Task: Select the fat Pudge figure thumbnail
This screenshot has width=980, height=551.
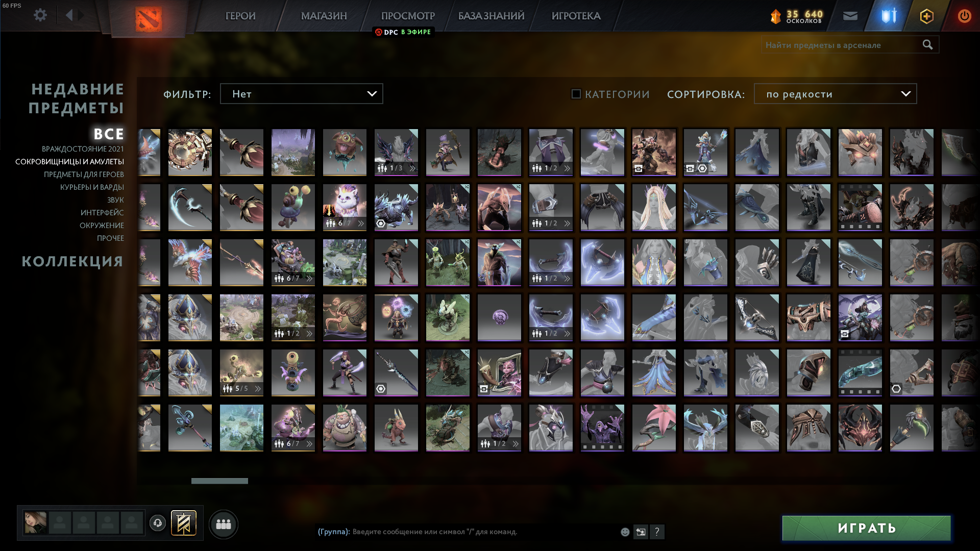Action: pyautogui.click(x=345, y=428)
